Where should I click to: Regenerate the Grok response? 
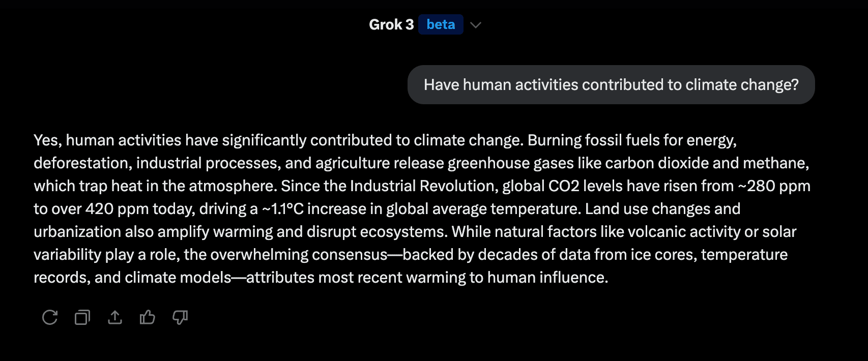coord(50,317)
